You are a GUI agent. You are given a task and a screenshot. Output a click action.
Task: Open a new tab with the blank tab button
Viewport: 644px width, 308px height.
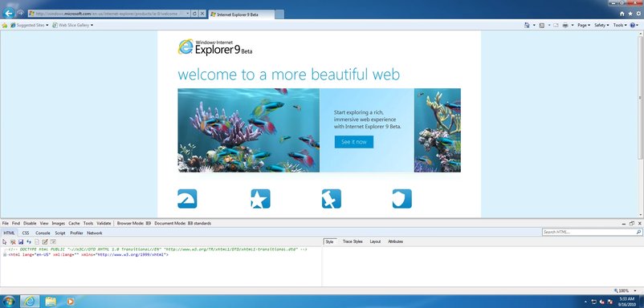click(x=279, y=14)
